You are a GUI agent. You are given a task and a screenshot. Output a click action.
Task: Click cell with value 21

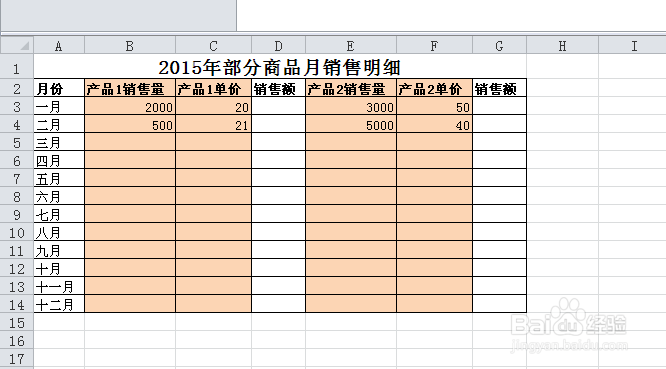point(214,124)
